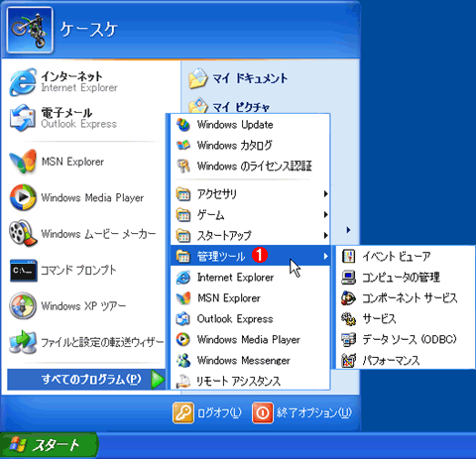Click the 終了オプション button
Screen dimensions: 476x459
[302, 412]
